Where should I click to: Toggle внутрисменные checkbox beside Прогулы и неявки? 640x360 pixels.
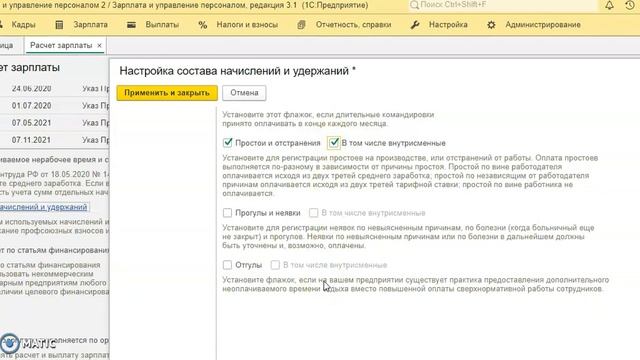pos(313,213)
